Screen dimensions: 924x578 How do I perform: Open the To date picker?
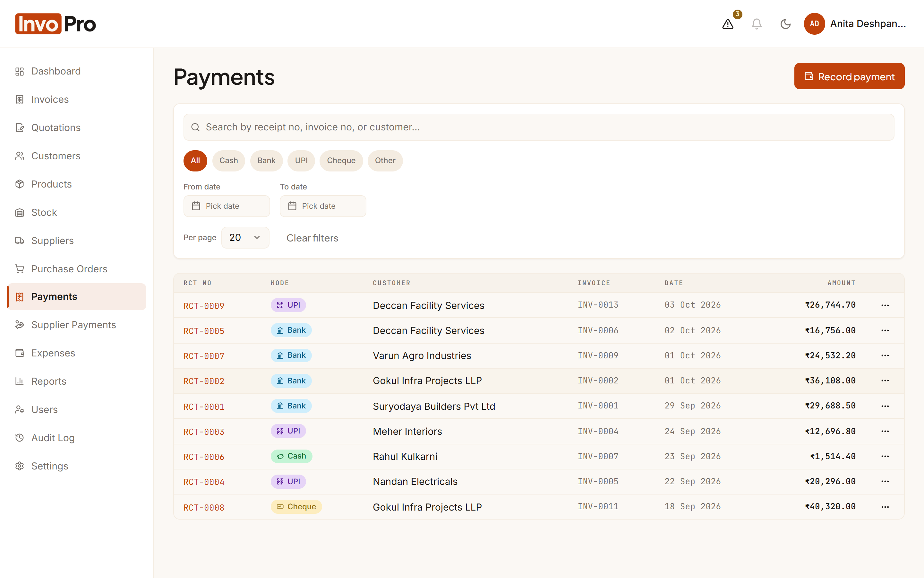323,206
